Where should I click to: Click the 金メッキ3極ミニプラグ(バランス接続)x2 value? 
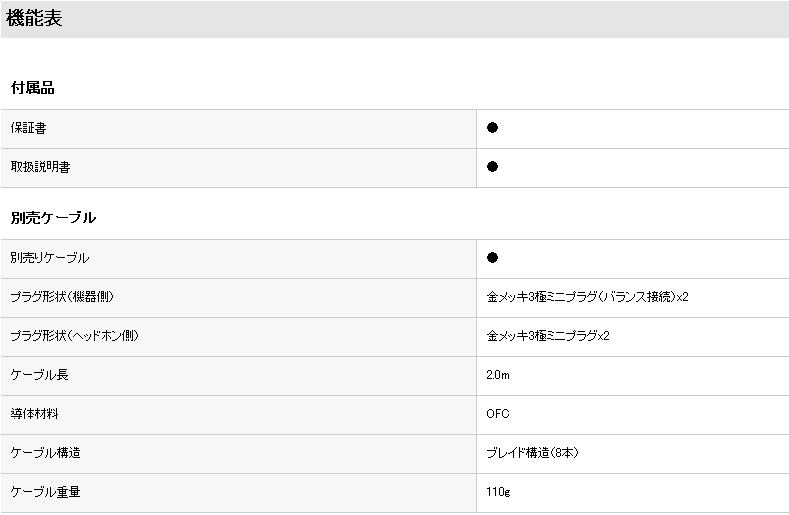(x=587, y=297)
